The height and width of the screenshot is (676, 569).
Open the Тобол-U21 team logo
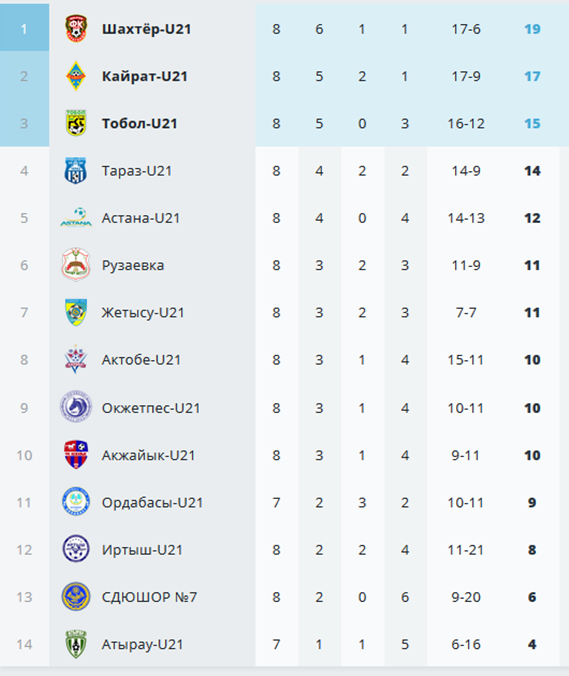pos(76,123)
